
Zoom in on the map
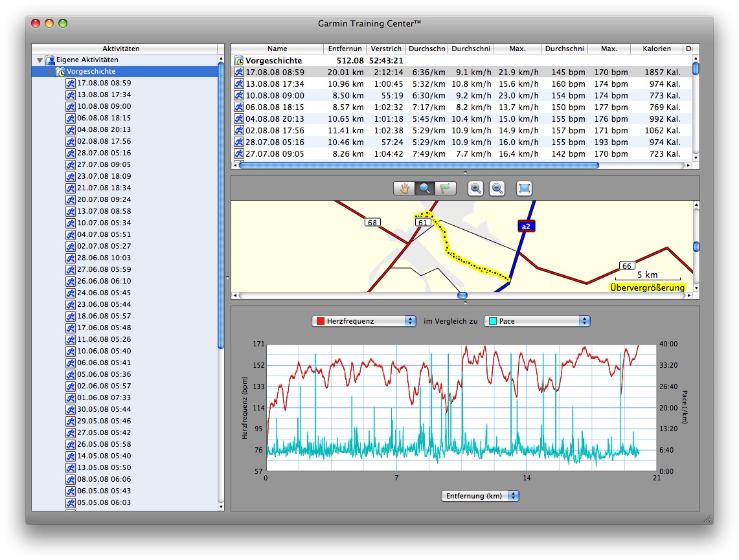click(475, 188)
